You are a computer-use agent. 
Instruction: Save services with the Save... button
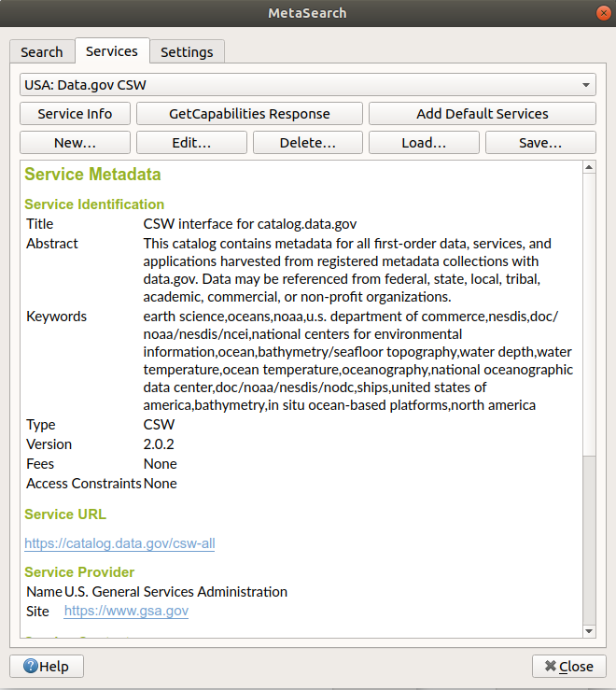point(539,143)
